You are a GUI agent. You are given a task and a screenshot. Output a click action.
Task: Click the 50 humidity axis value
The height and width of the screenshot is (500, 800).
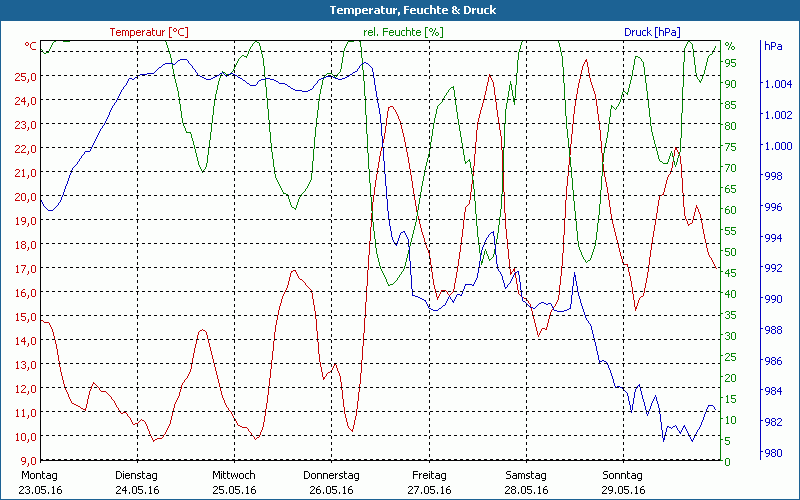[730, 252]
